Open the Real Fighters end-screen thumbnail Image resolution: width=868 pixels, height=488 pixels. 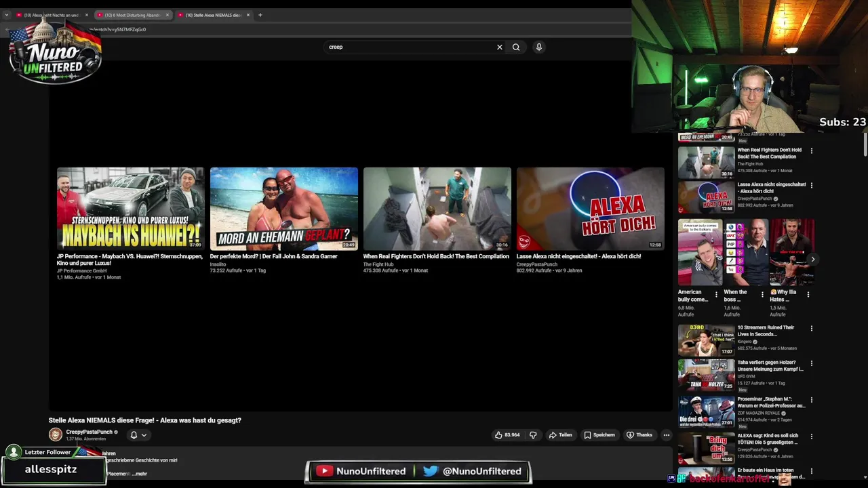coord(437,209)
